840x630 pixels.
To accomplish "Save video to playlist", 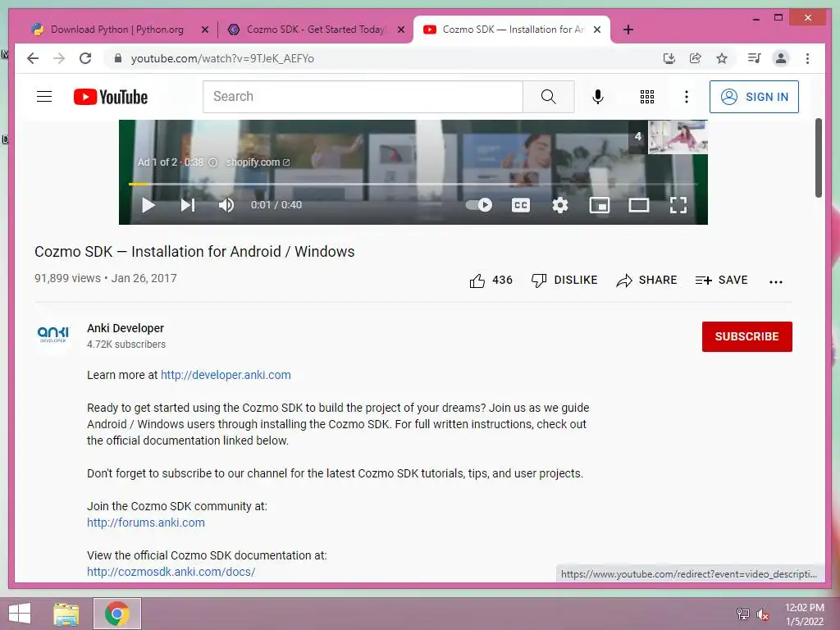I will pos(721,281).
